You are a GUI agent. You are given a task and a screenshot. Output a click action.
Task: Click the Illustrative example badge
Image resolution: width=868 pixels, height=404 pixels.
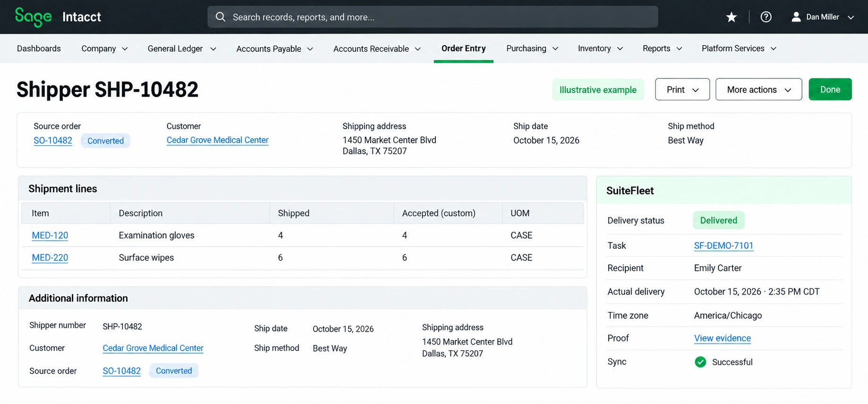[598, 90]
